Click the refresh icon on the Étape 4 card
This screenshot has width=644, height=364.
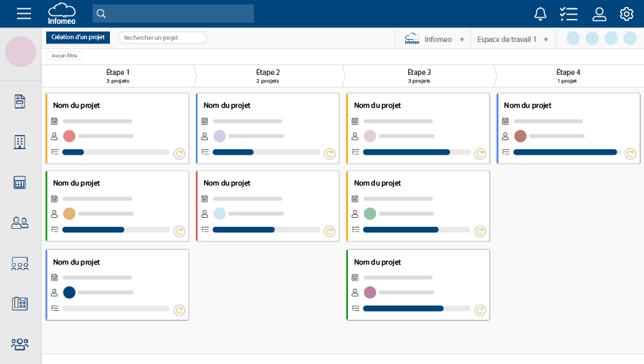630,153
